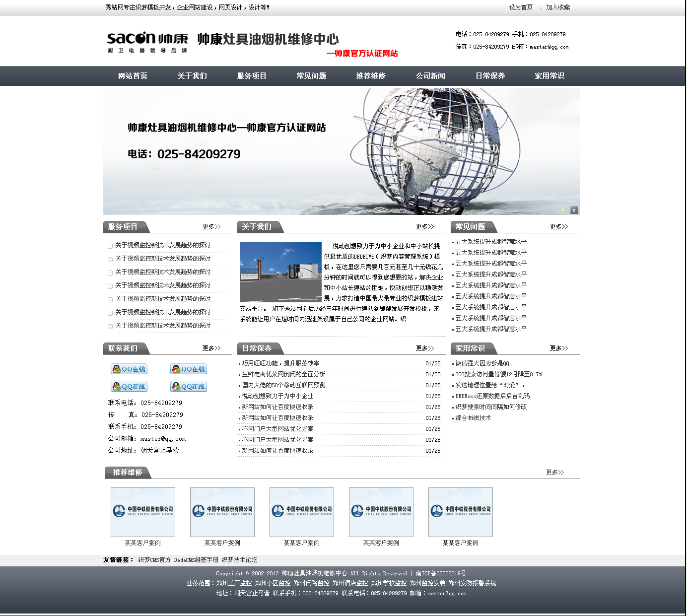Click the 推荐维修 section header tab

(128, 473)
